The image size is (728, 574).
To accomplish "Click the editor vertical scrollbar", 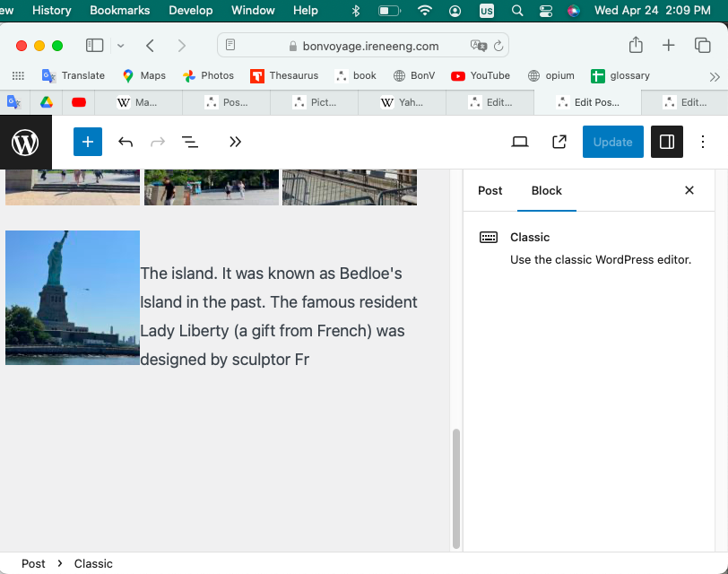I will [x=455, y=488].
